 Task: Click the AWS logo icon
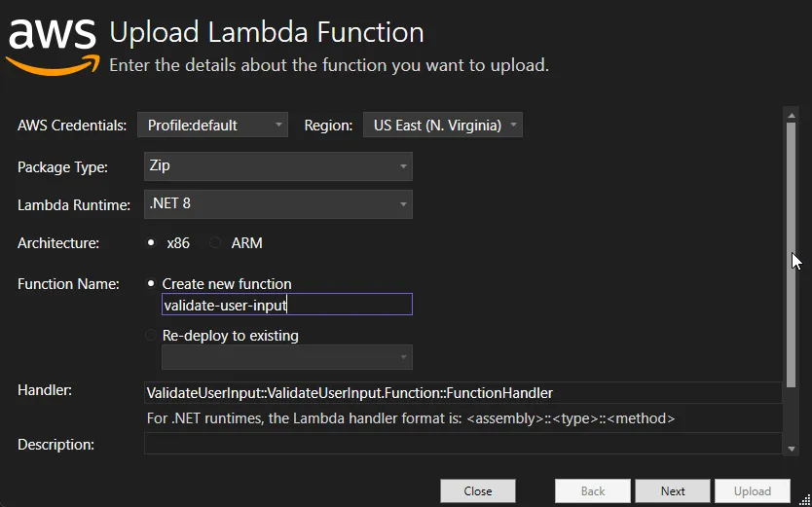coord(53,43)
